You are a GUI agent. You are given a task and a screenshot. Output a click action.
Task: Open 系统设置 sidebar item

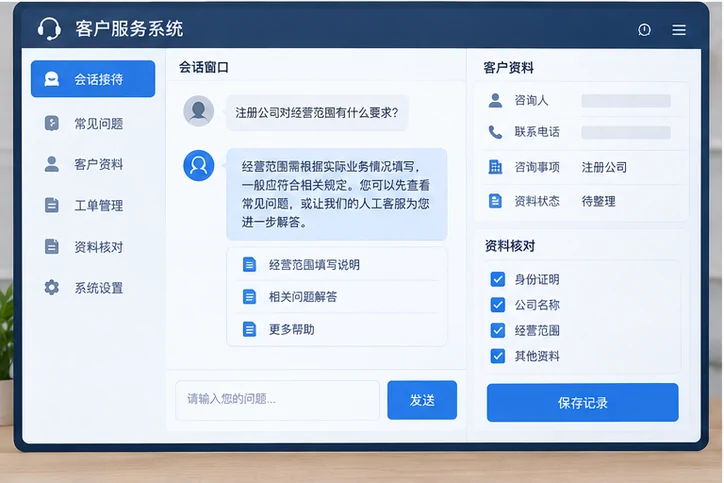(93, 288)
